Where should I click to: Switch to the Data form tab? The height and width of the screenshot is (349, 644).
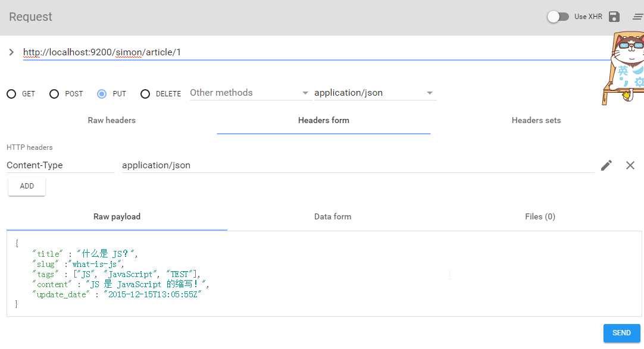333,216
